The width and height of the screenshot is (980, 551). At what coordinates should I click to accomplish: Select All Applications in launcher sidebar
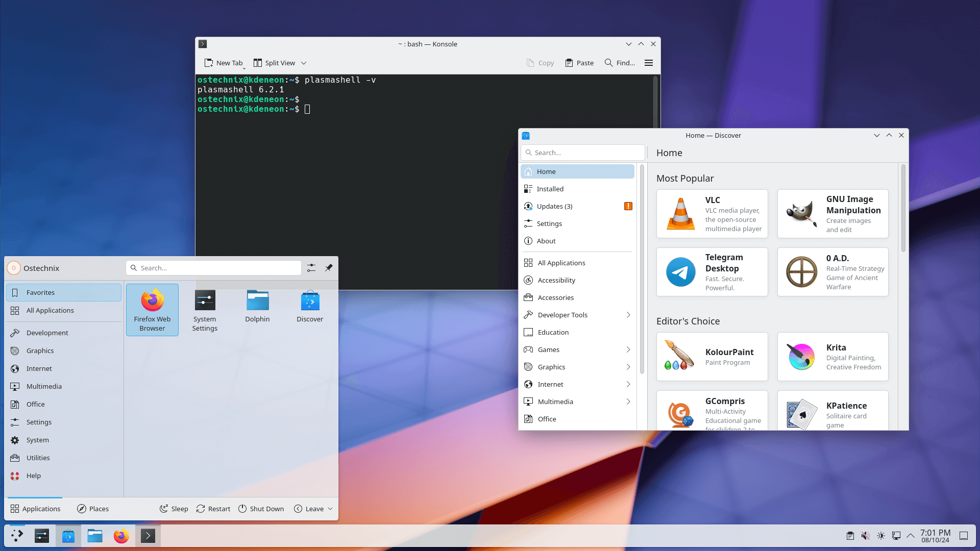click(x=64, y=310)
